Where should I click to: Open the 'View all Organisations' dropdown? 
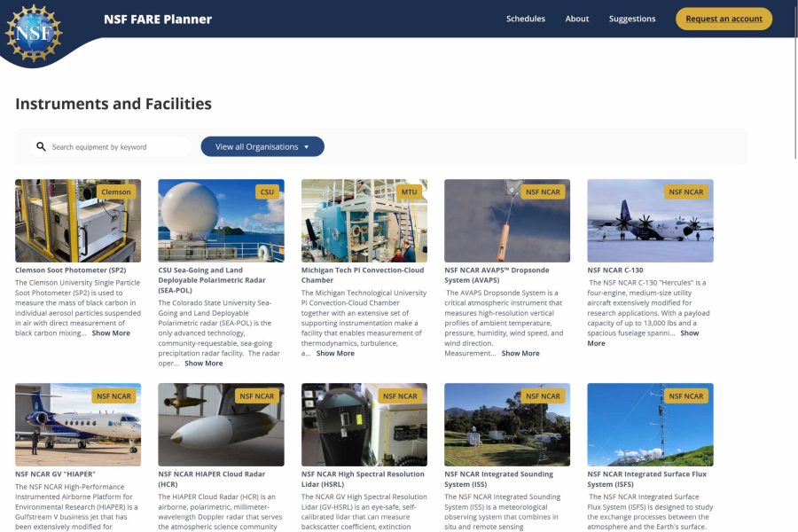tap(263, 145)
